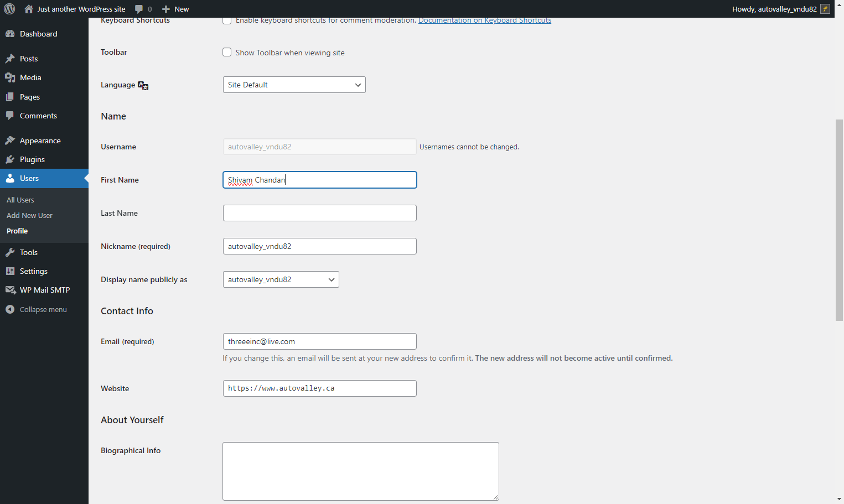The height and width of the screenshot is (504, 844).
Task: Click the Plugins plug icon
Action: tap(10, 159)
